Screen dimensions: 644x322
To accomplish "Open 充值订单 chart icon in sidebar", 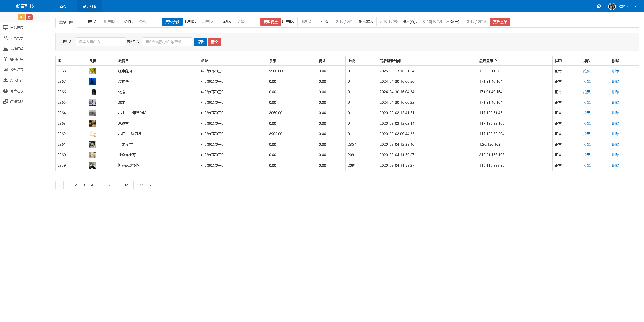I will 6,49.
